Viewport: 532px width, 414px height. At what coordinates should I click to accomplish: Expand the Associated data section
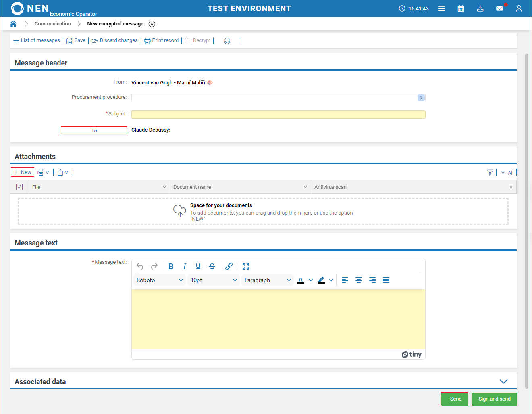(503, 381)
